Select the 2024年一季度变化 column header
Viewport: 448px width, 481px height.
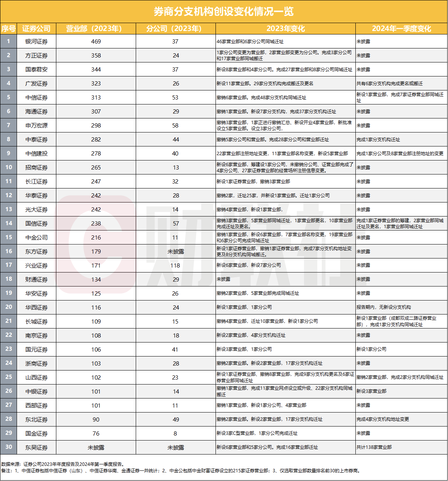point(401,29)
